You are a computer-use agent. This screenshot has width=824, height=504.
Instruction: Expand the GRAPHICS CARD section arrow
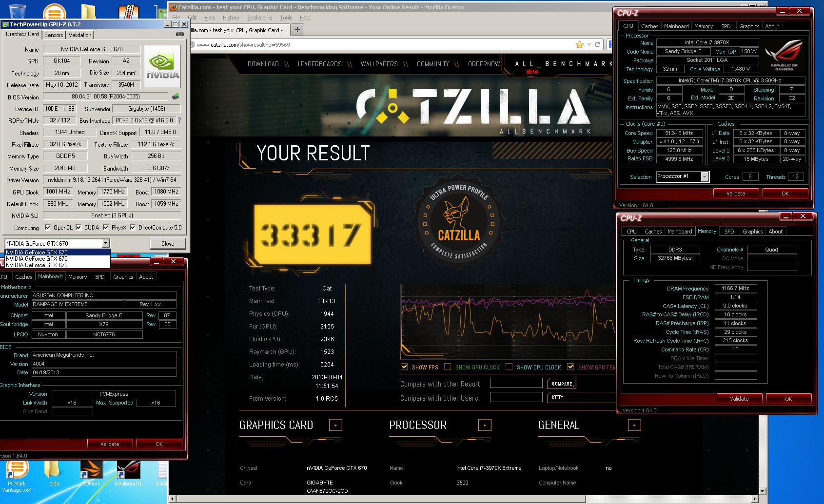pyautogui.click(x=335, y=425)
